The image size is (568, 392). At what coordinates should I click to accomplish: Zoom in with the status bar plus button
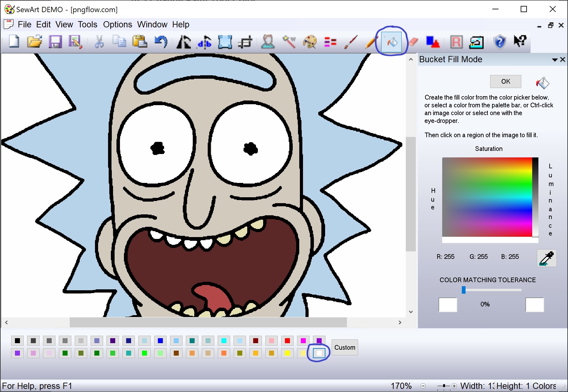click(454, 386)
